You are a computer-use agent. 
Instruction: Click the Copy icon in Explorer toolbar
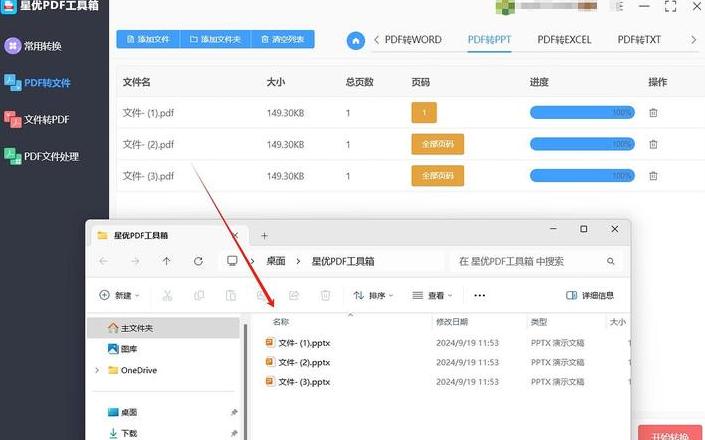pos(199,295)
